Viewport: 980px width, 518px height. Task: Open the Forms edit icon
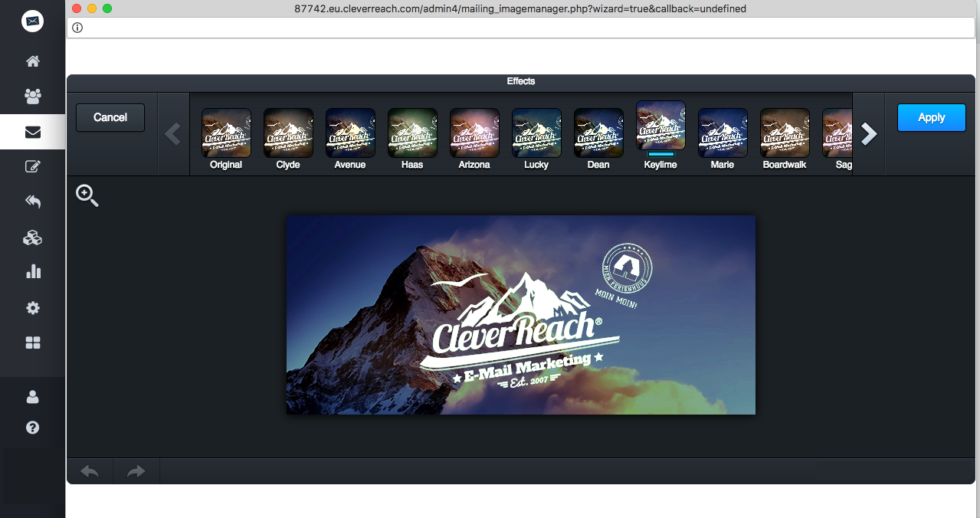coord(32,166)
